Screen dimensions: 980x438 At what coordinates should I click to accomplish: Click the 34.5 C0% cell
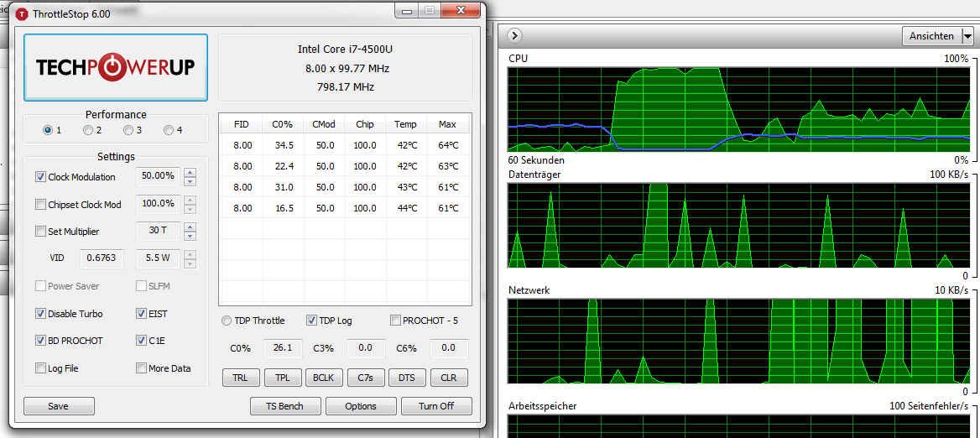click(x=284, y=145)
